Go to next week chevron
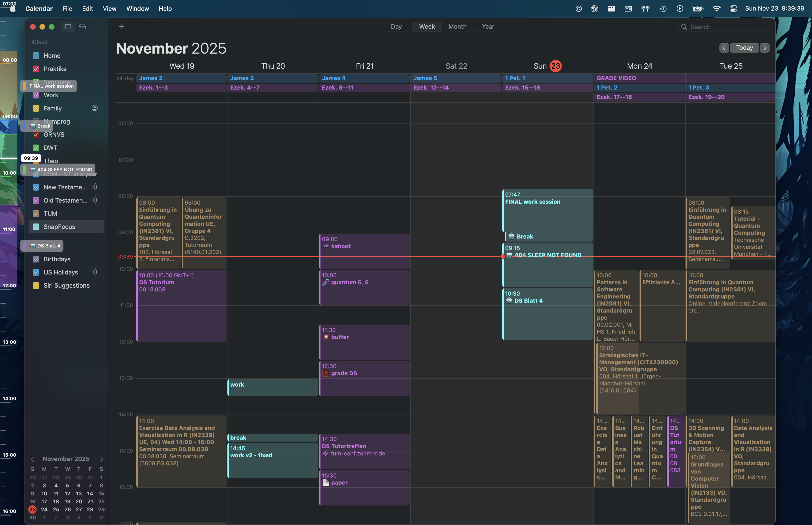This screenshot has height=525, width=812. pyautogui.click(x=765, y=48)
